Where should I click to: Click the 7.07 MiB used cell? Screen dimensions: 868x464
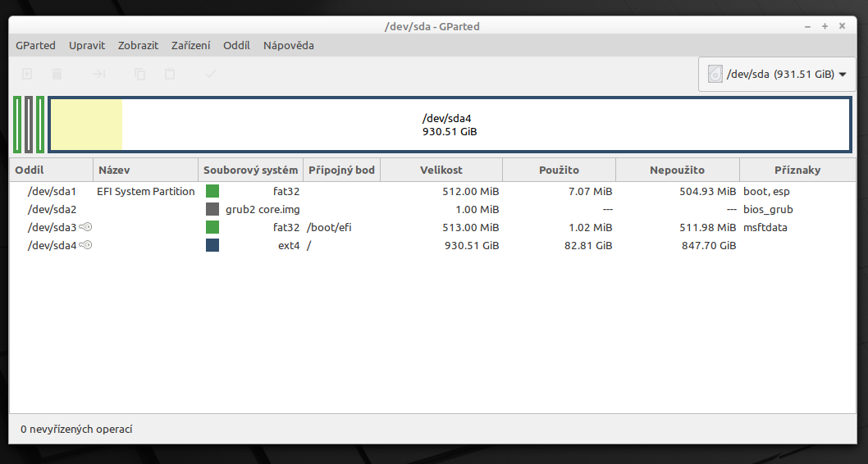[x=590, y=191]
